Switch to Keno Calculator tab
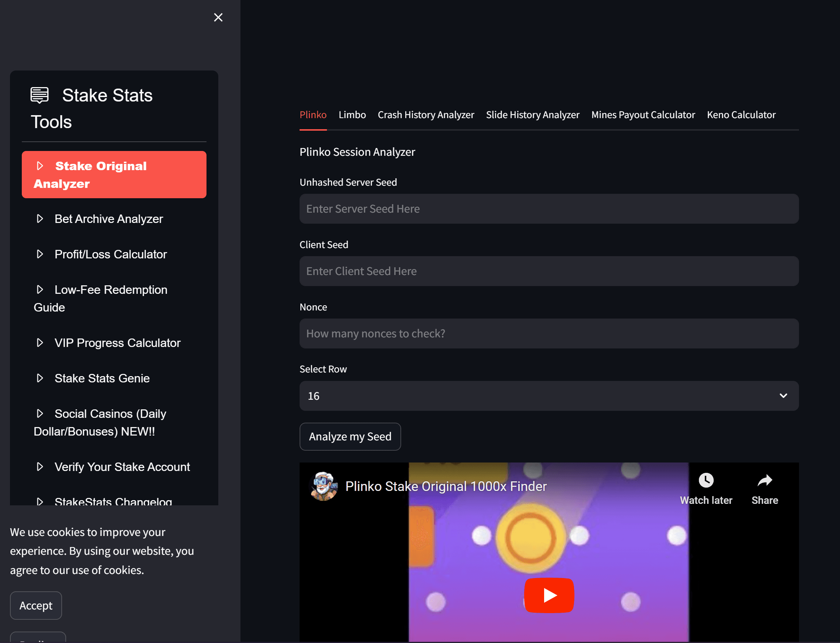Image resolution: width=840 pixels, height=643 pixels. click(741, 115)
